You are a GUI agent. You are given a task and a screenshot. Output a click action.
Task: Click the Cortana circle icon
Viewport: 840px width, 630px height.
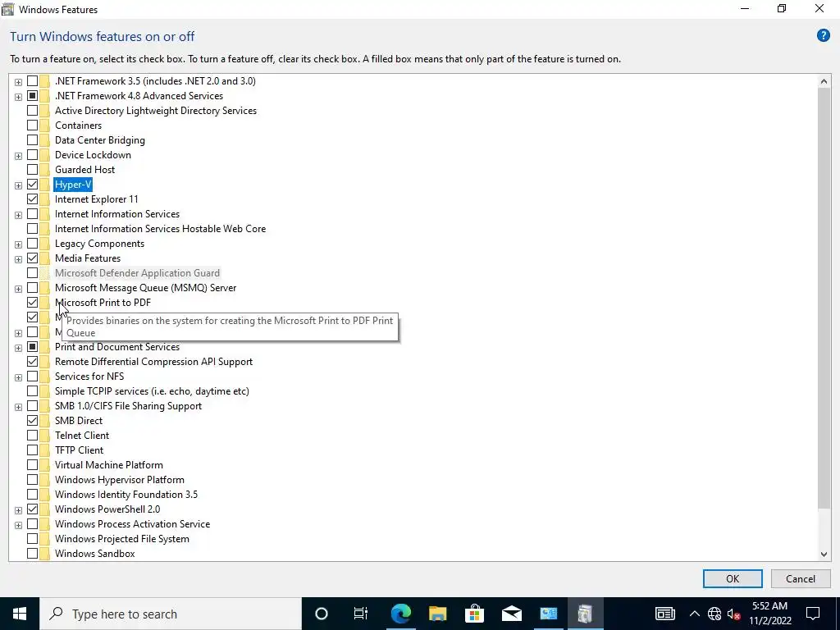321,614
